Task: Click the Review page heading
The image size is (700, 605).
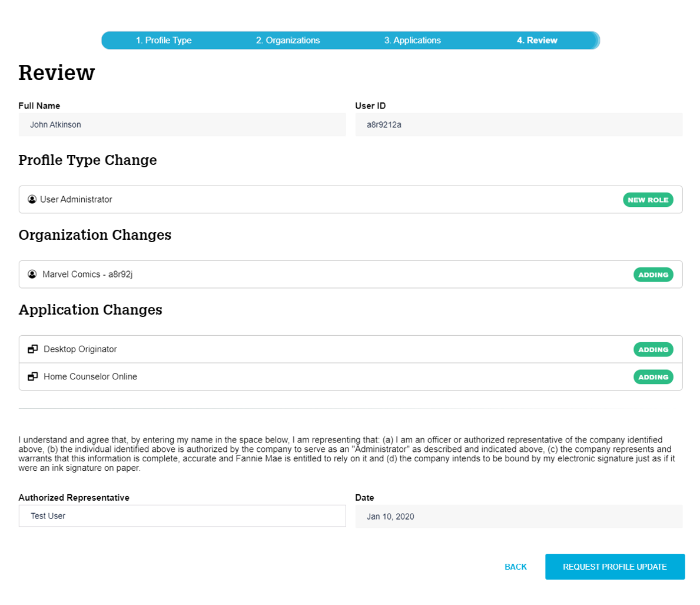Action: (x=57, y=73)
